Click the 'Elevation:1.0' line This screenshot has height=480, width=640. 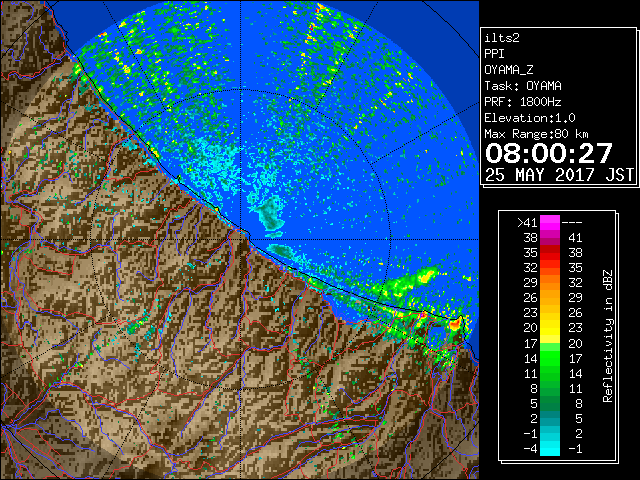click(x=530, y=118)
